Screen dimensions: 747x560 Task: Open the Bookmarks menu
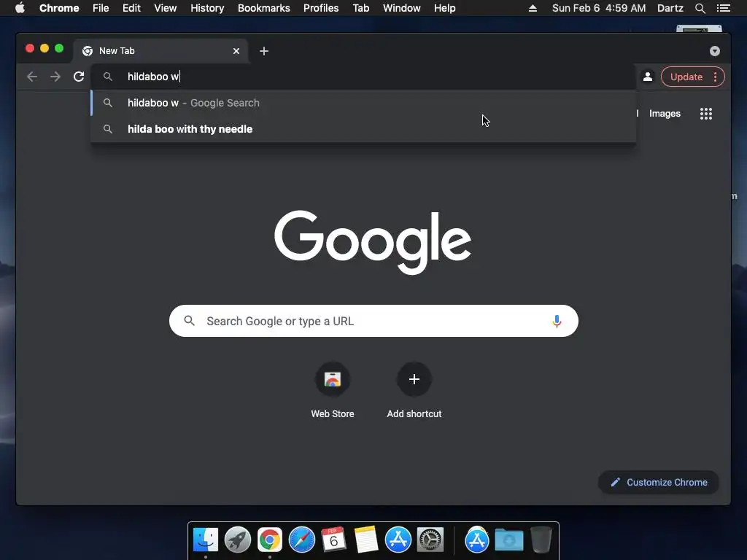pos(264,8)
